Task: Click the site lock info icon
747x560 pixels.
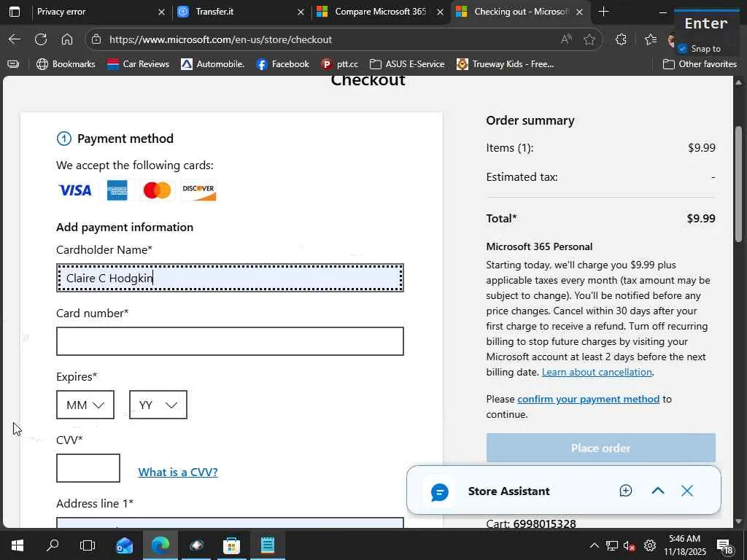Action: [96, 39]
